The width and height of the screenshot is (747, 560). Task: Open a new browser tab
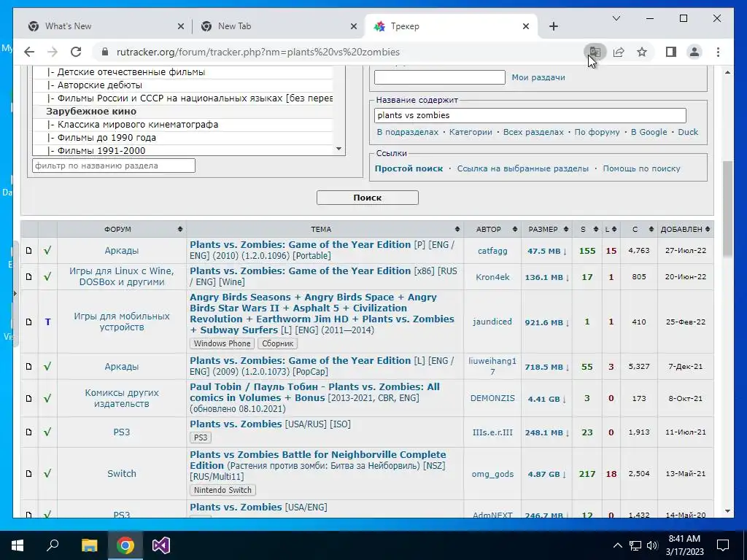tap(553, 26)
